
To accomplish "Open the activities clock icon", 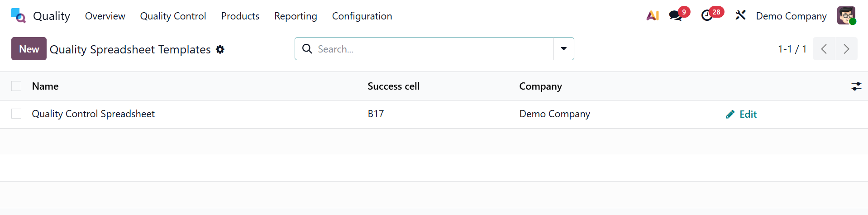I will (707, 16).
